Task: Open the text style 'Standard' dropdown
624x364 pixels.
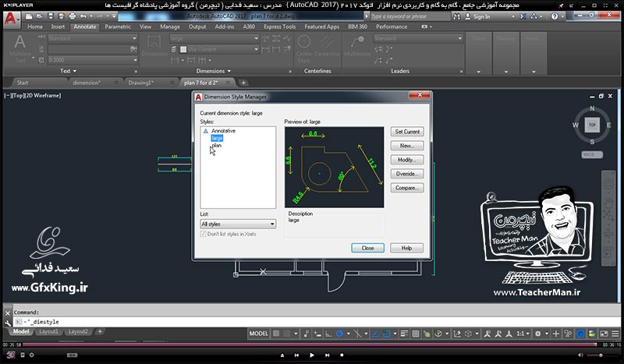Action: [x=92, y=39]
